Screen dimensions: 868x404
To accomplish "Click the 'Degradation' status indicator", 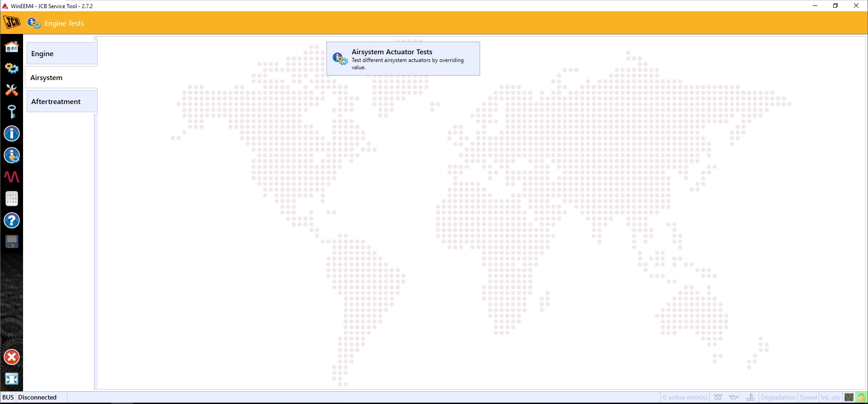I will tap(778, 397).
